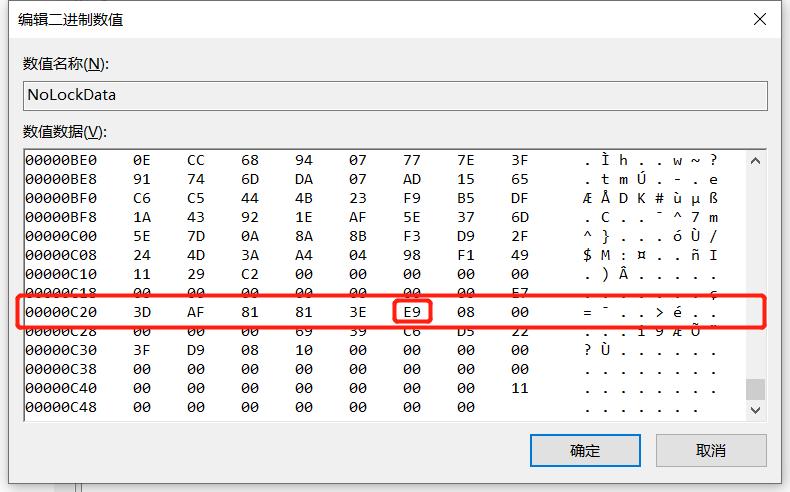Select byte 08 in row 00000C20

point(466,312)
